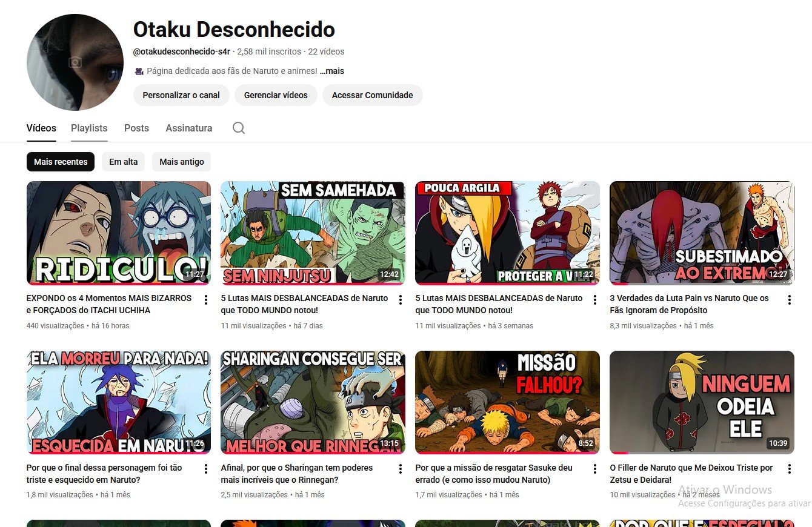The height and width of the screenshot is (527, 812).
Task: Click the '22 vídeos' count text
Action: point(326,51)
